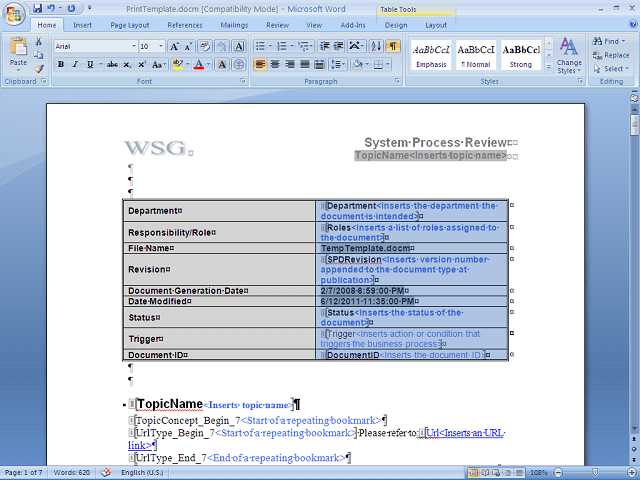Screen dimensions: 640x480
Task: Insert a bulleted list
Action: (260, 47)
